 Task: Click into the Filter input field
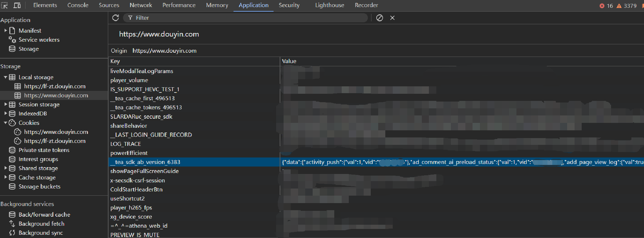(249, 18)
